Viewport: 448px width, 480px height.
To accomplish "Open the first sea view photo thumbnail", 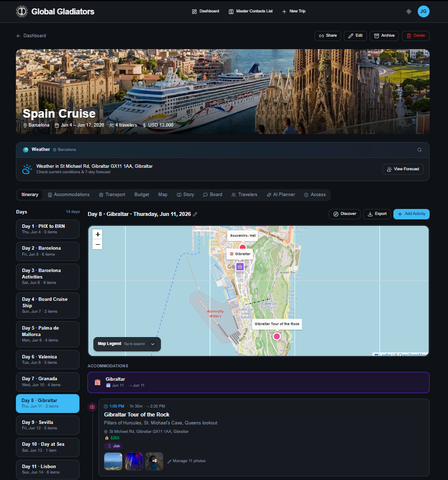I will pyautogui.click(x=113, y=461).
